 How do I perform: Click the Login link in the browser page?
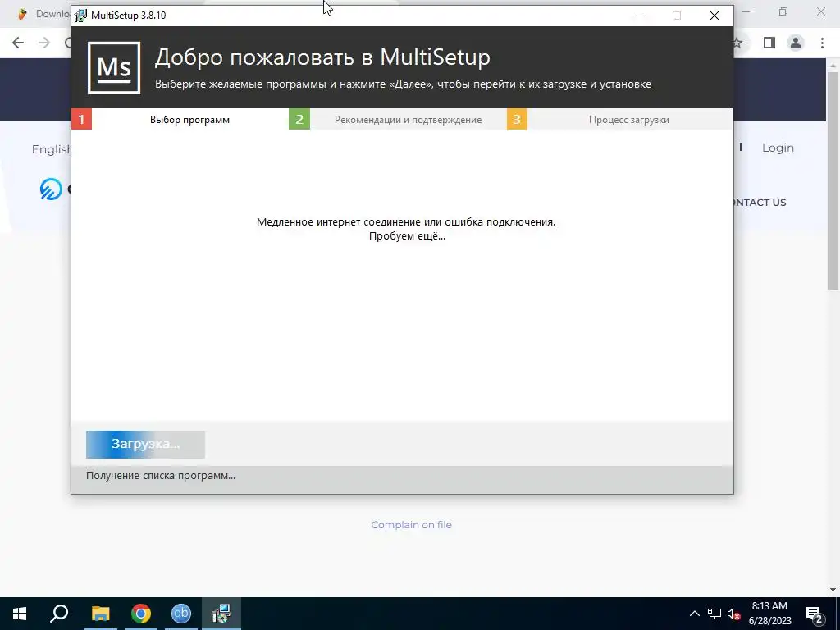point(778,148)
